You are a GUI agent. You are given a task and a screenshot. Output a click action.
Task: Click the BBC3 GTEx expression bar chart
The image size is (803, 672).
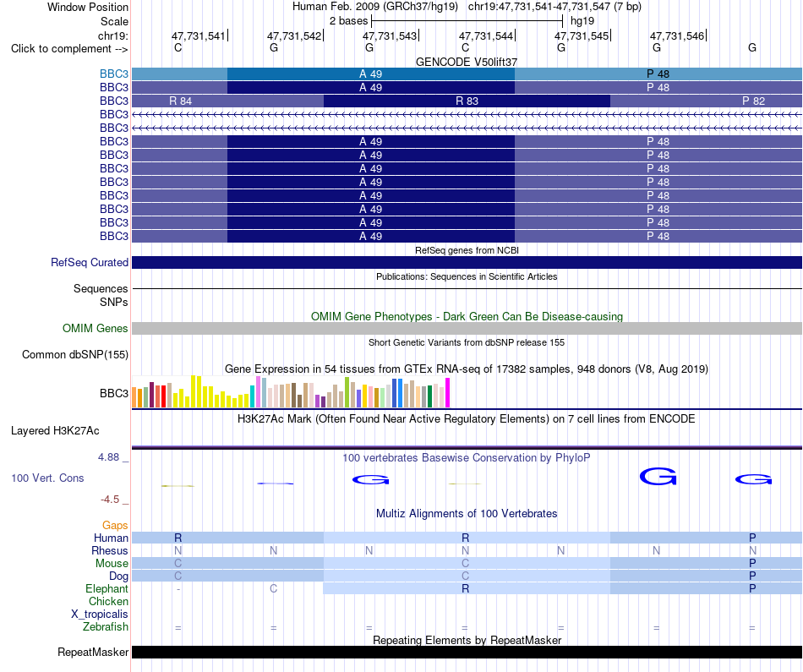click(291, 392)
